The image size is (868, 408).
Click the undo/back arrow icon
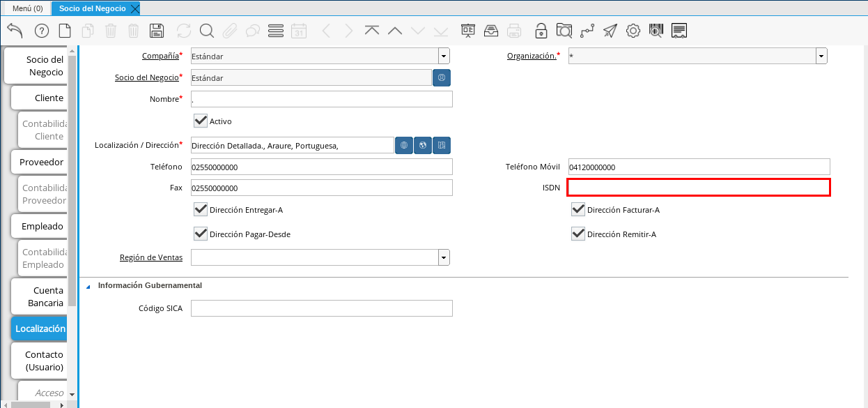15,30
